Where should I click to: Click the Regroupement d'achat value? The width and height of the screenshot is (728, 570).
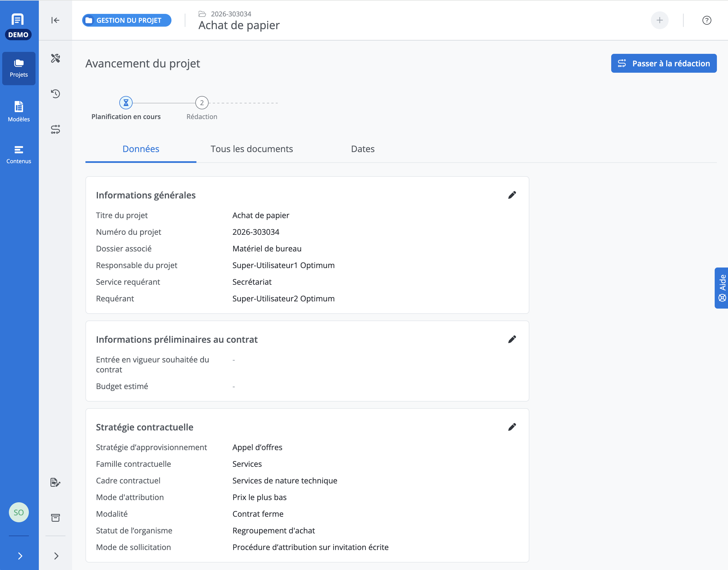[x=273, y=531]
